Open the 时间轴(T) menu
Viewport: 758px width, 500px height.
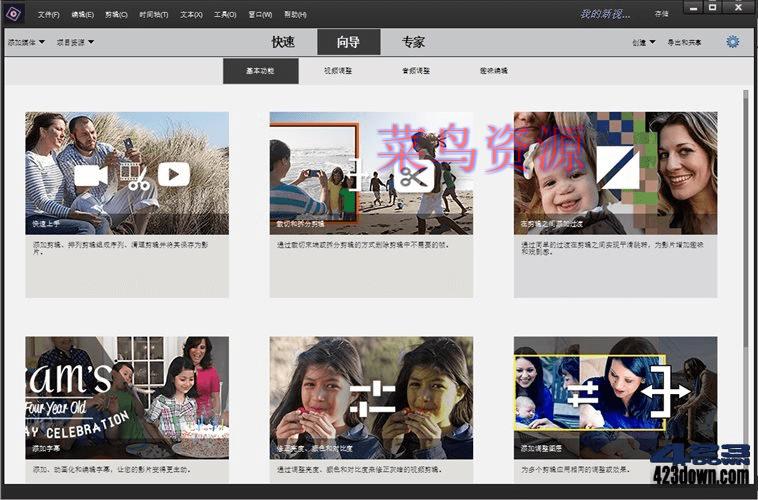click(154, 15)
